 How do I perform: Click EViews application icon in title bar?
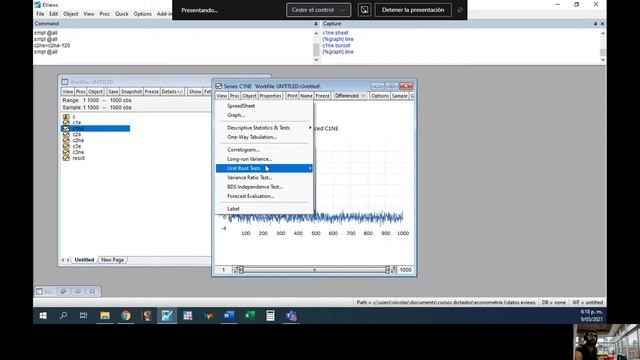[x=38, y=4]
